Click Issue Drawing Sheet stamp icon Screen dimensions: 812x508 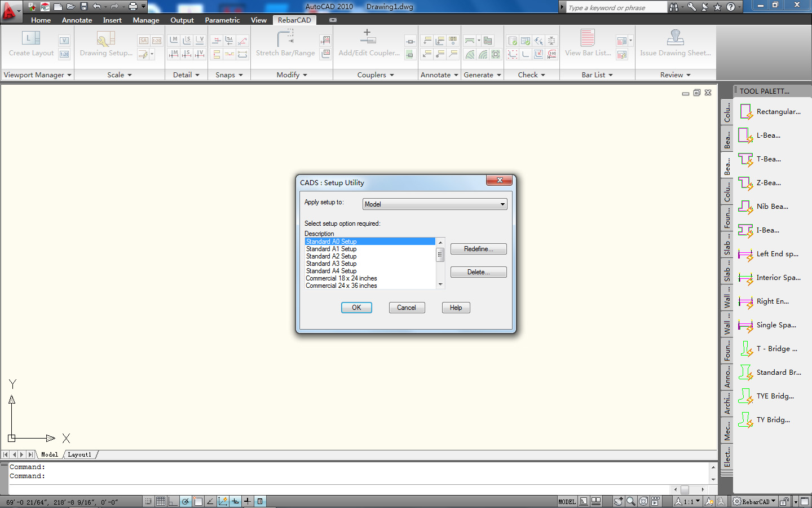676,38
